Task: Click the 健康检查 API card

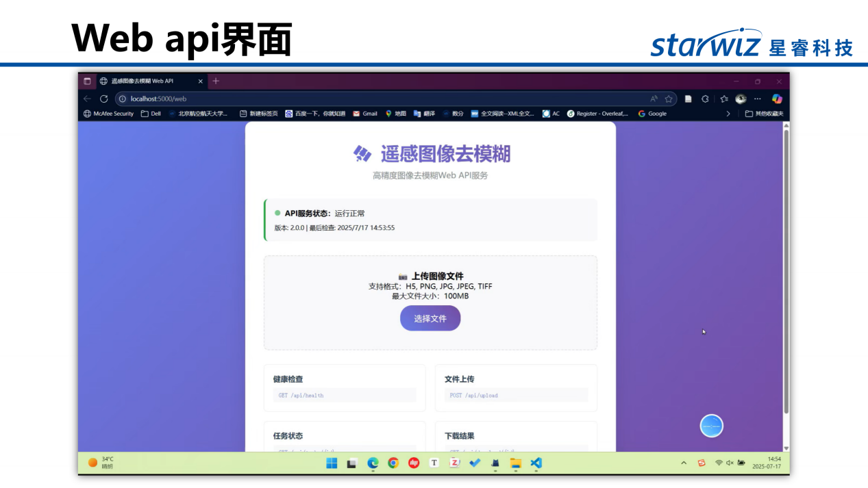Action: [x=345, y=387]
